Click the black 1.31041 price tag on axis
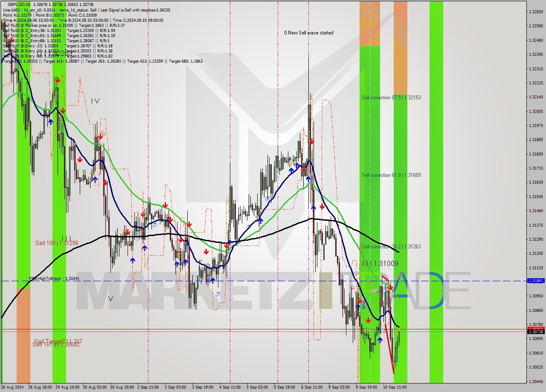This screenshot has width=546, height=392. coord(535,281)
